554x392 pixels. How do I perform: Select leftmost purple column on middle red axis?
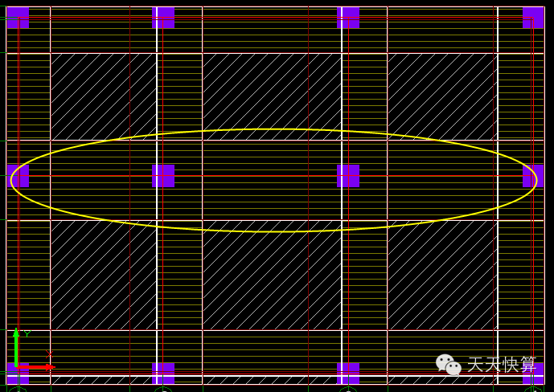click(x=18, y=176)
